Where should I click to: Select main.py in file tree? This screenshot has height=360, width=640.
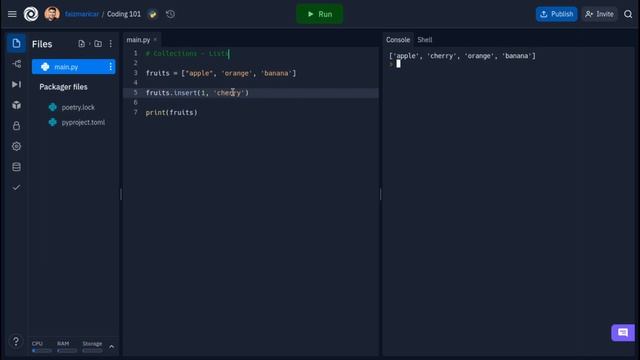pyautogui.click(x=73, y=67)
